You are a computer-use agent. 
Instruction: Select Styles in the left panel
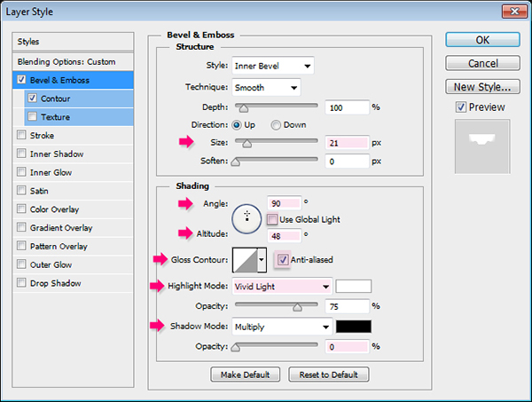coord(73,42)
